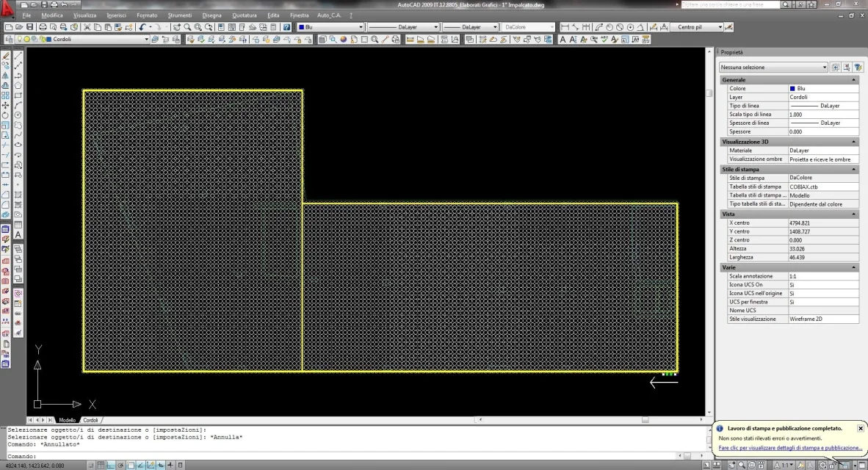Screen dimensions: 868x470
Task: Open the Visualizza menu
Action: pos(84,15)
